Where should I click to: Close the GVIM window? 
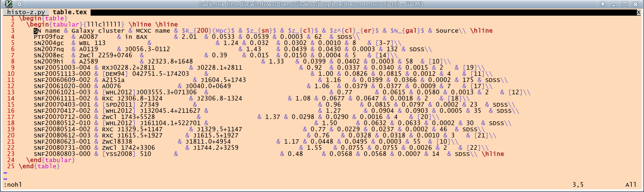click(636, 4)
